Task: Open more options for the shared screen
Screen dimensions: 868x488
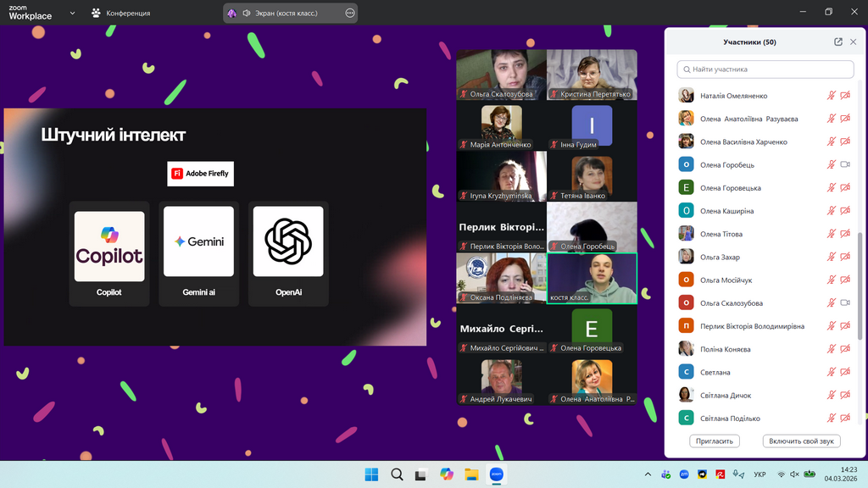Action: click(x=350, y=14)
